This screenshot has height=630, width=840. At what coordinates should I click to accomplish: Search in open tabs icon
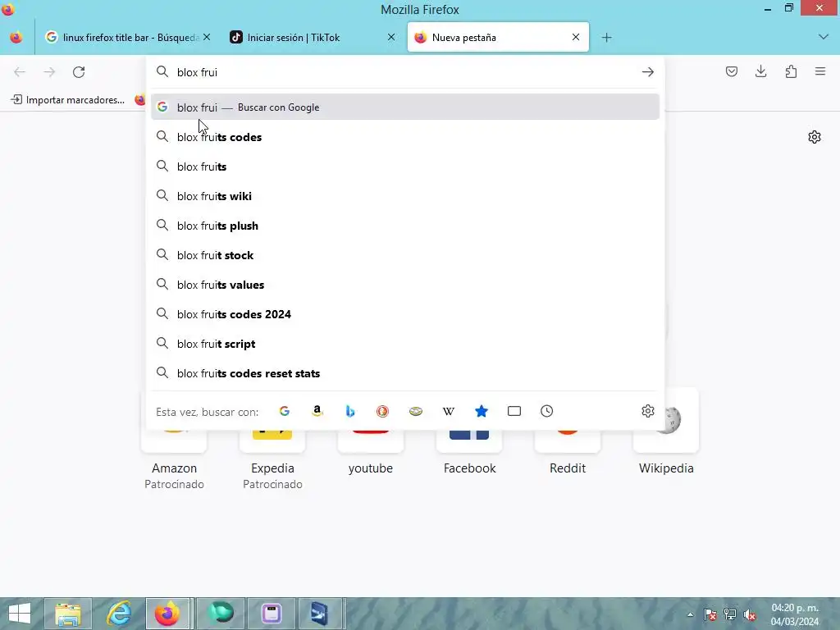tap(514, 411)
